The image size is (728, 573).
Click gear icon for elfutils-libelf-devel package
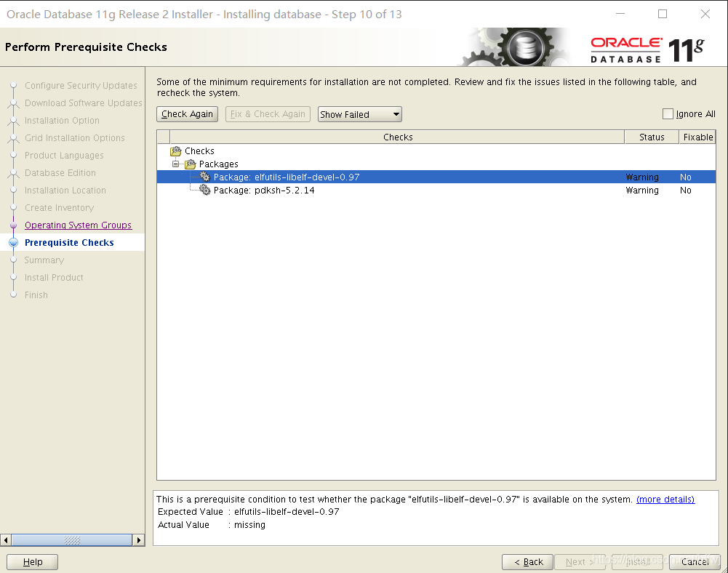[205, 177]
